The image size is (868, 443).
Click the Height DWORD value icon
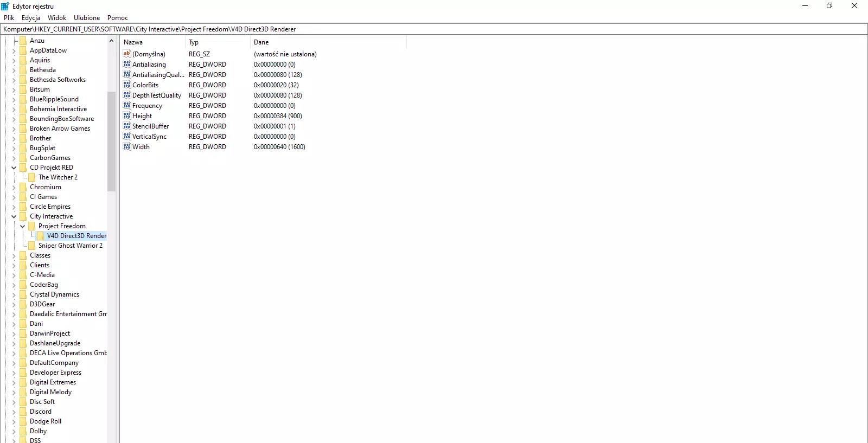click(x=127, y=115)
